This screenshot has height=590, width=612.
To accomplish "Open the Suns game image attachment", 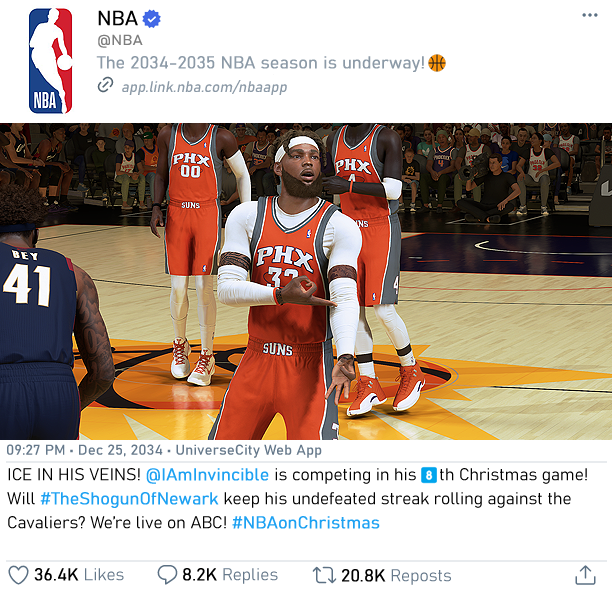I will point(306,281).
